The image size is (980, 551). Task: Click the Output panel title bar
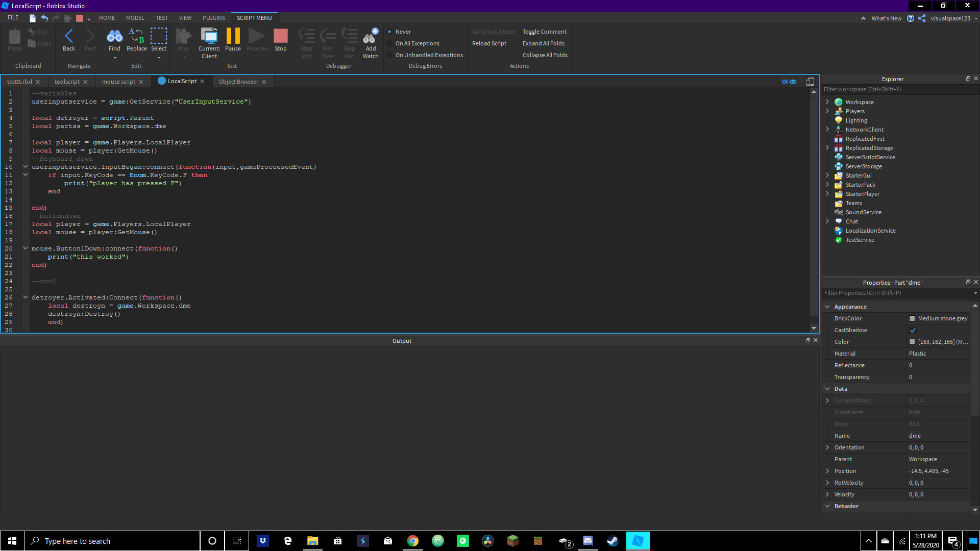[x=401, y=340]
